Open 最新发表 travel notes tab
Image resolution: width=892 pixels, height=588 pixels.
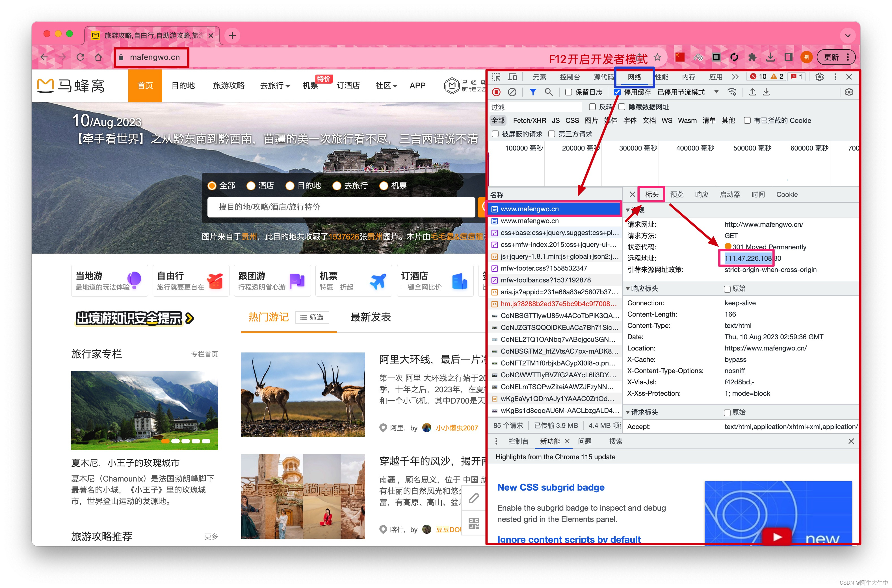[370, 317]
